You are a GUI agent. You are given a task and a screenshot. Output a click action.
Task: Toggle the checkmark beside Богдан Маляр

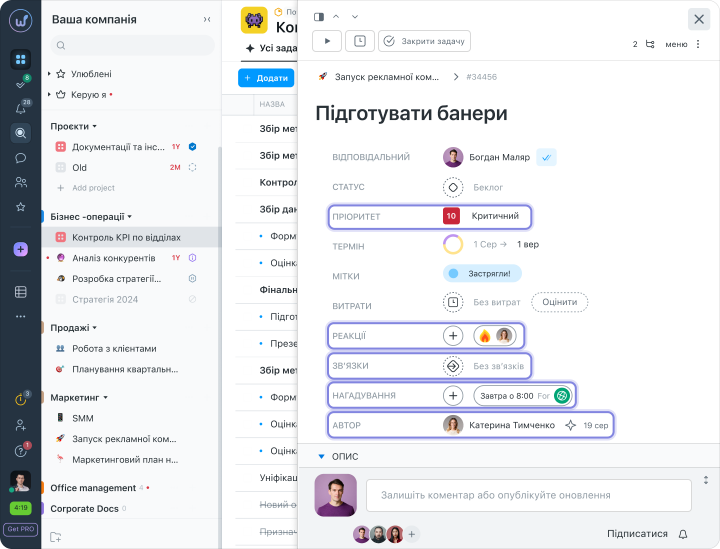tap(546, 157)
